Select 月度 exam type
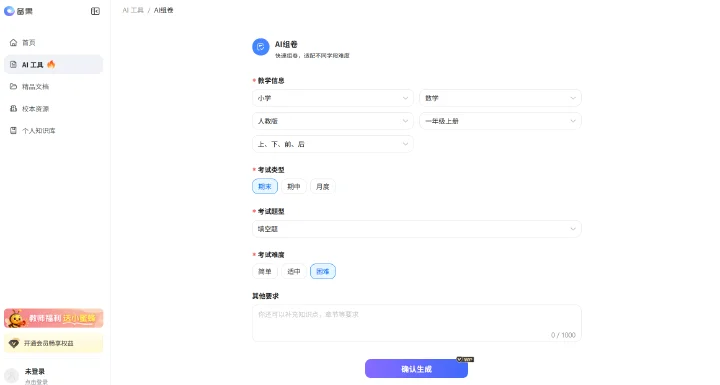This screenshot has height=385, width=720. coord(323,187)
